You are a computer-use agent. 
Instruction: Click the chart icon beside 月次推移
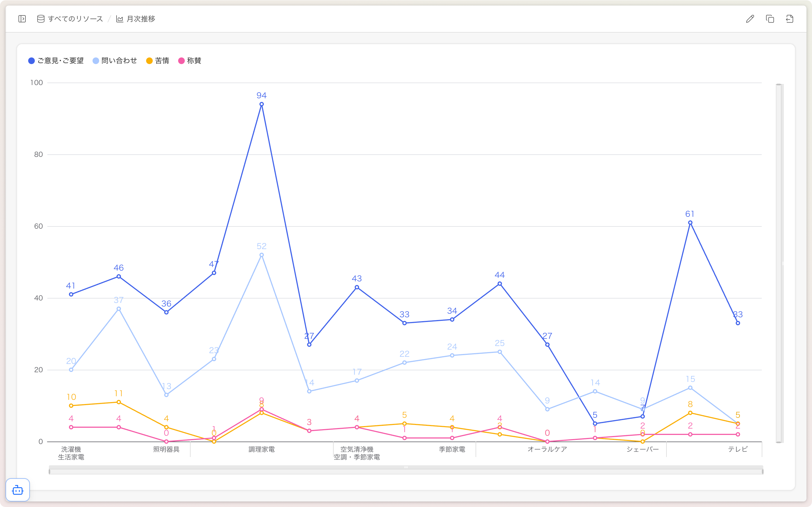pos(119,19)
